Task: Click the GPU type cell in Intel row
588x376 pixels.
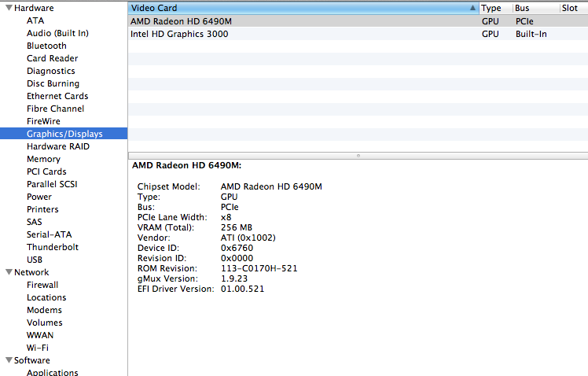Action: pos(490,34)
